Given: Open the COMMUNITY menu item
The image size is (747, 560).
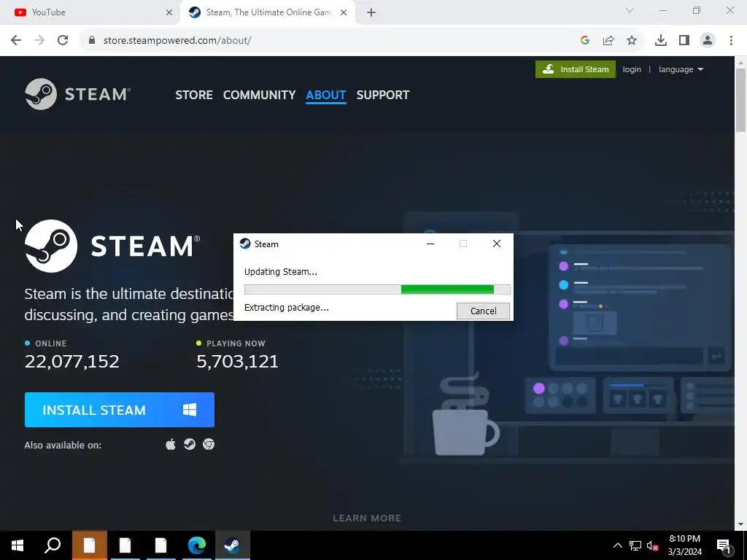Looking at the screenshot, I should pyautogui.click(x=259, y=95).
